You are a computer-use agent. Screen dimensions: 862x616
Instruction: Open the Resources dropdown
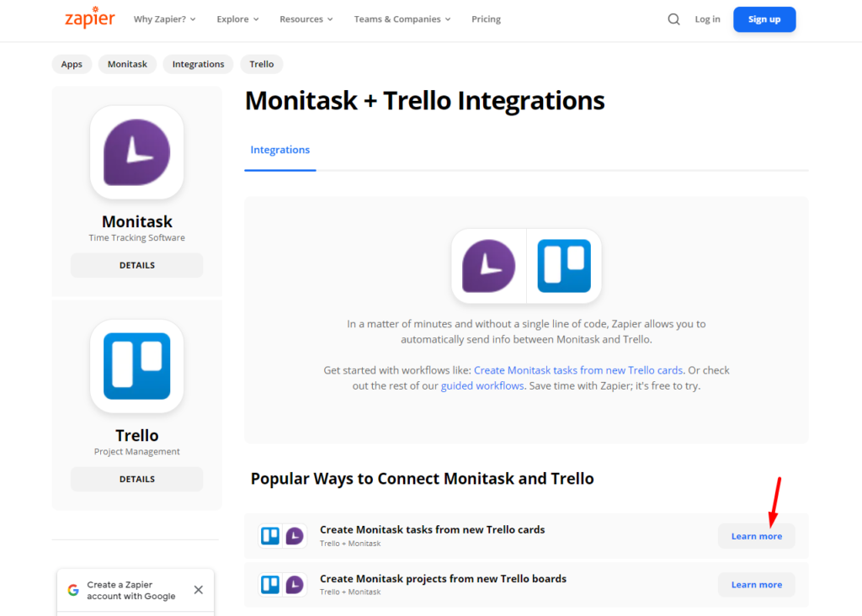(x=306, y=19)
